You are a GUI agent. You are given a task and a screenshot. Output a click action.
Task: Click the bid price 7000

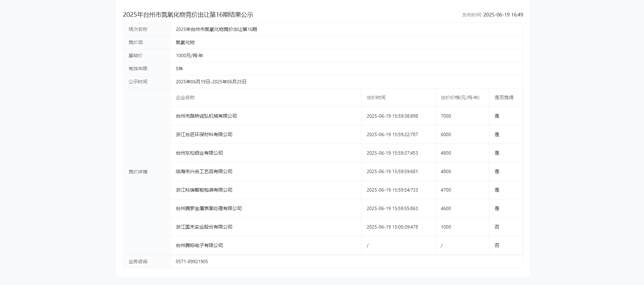point(446,116)
